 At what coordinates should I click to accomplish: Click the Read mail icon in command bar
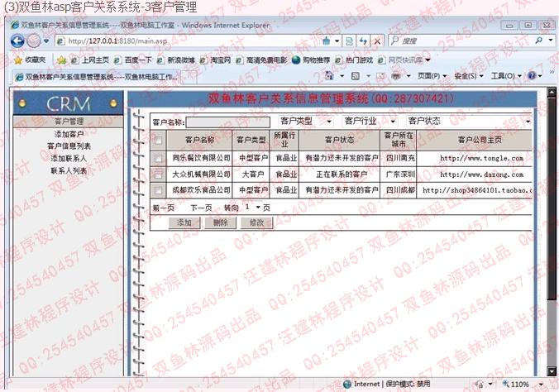click(x=381, y=76)
